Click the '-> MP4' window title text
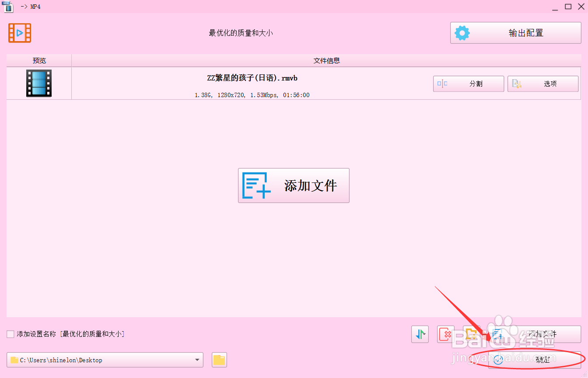 tap(30, 7)
